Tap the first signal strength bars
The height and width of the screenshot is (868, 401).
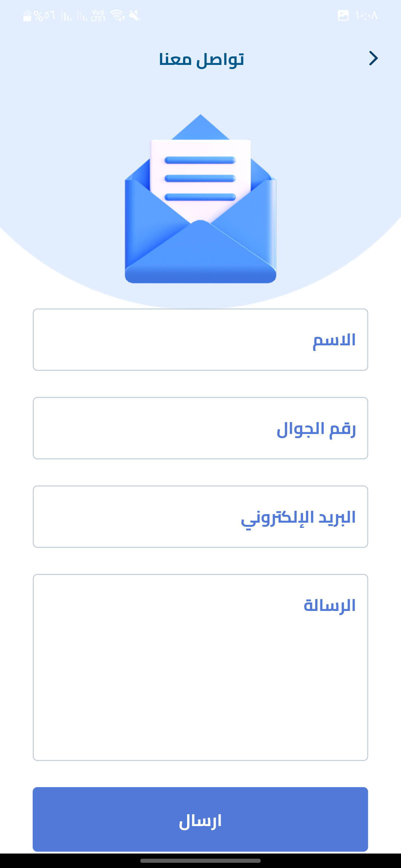66,16
